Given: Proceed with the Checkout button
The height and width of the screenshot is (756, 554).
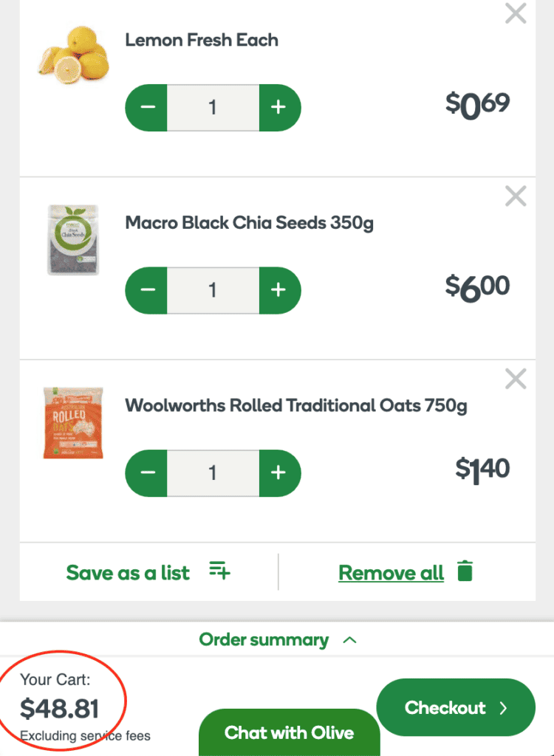Looking at the screenshot, I should pos(456,708).
